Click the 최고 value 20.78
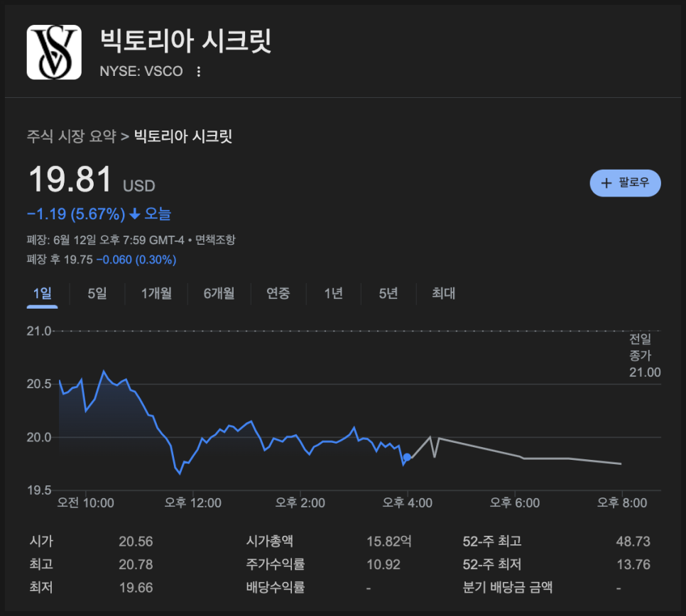The image size is (686, 616). click(136, 564)
